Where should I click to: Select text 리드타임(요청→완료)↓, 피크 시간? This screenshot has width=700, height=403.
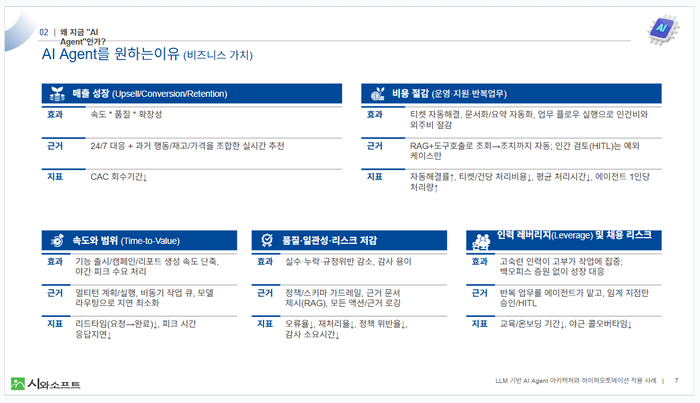click(x=136, y=324)
